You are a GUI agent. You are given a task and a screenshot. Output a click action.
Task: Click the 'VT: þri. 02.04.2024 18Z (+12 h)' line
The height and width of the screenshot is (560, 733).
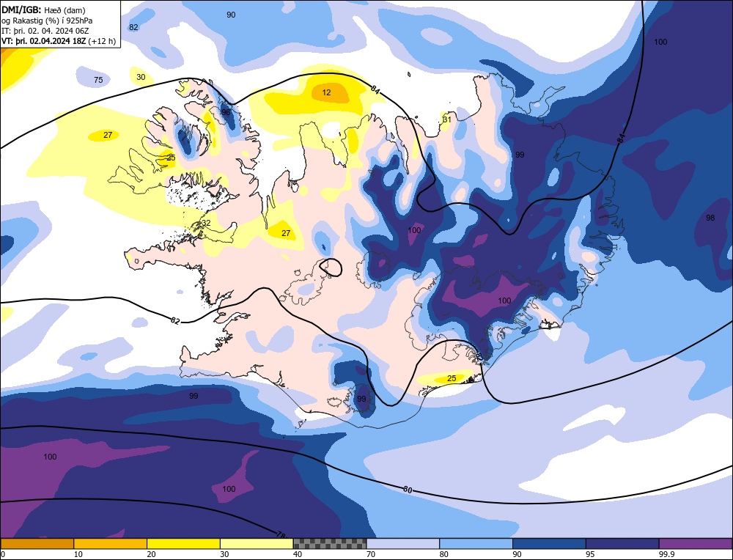59,41
